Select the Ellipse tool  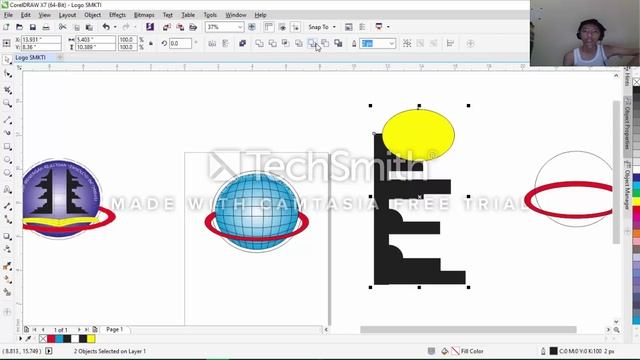pyautogui.click(x=7, y=160)
